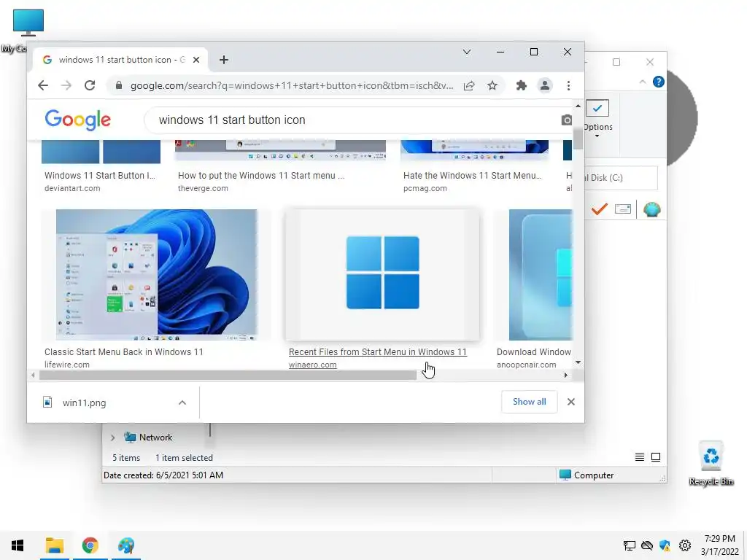Open the Chrome profile avatar
This screenshot has width=747, height=560.
[544, 86]
